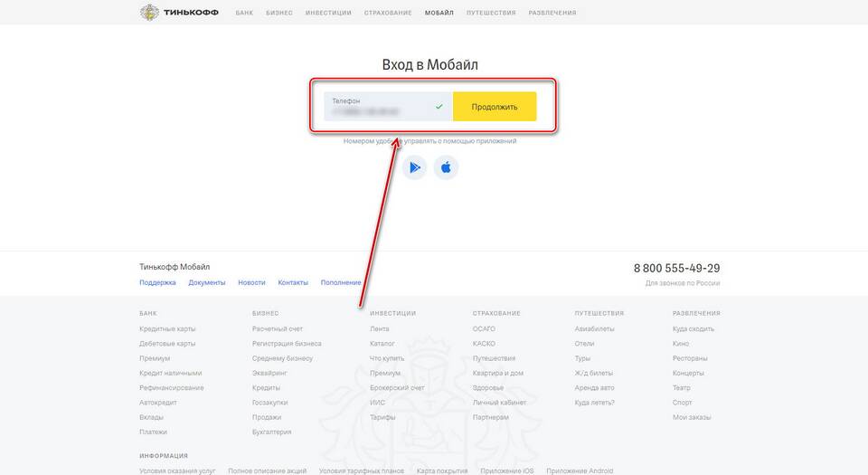868x475 pixels.
Task: Open the Пополнение link
Action: coord(341,282)
